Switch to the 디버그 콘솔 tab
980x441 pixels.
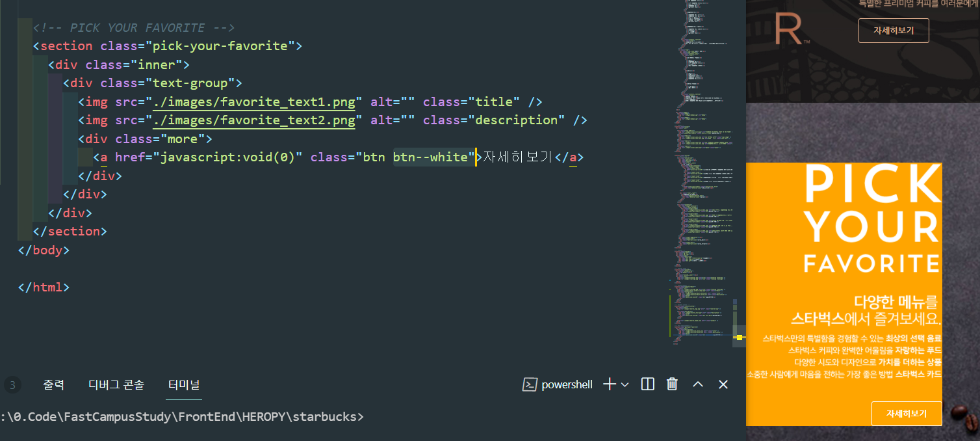point(116,384)
